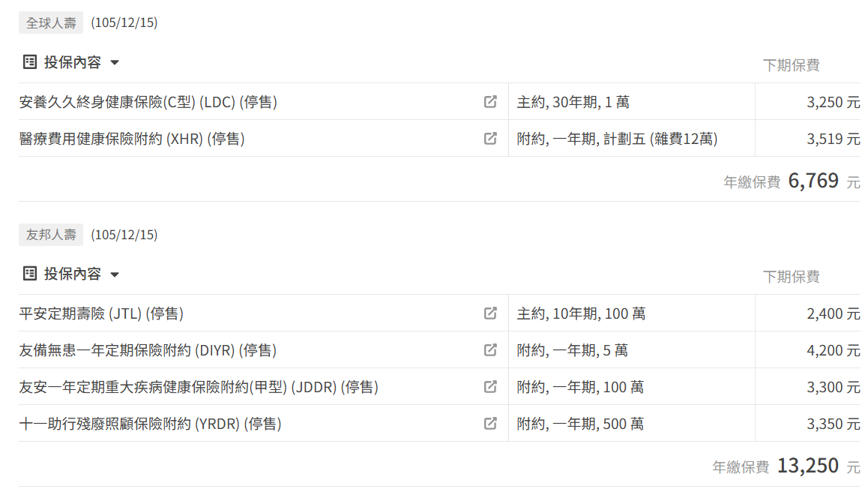
Task: Click the list icon beside 全球人壽 投保內容
Action: [x=30, y=62]
